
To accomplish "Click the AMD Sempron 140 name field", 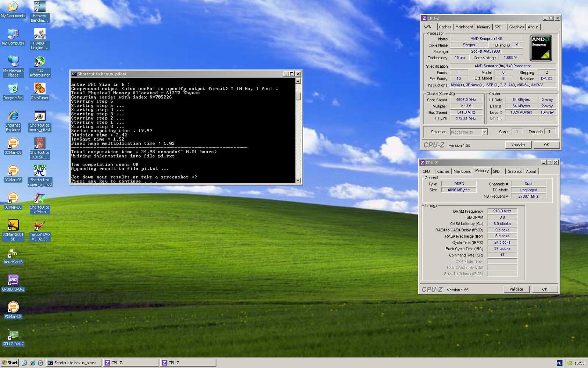I will (x=486, y=39).
